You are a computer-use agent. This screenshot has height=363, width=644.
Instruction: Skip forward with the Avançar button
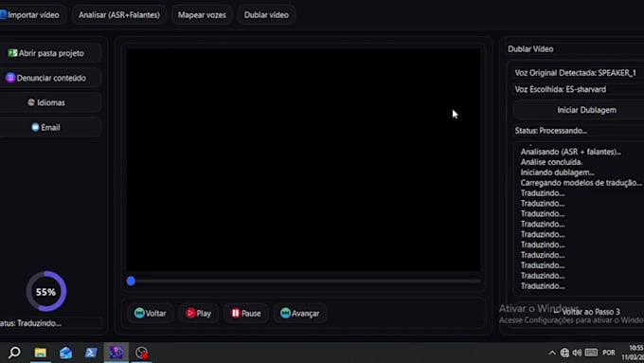299,314
